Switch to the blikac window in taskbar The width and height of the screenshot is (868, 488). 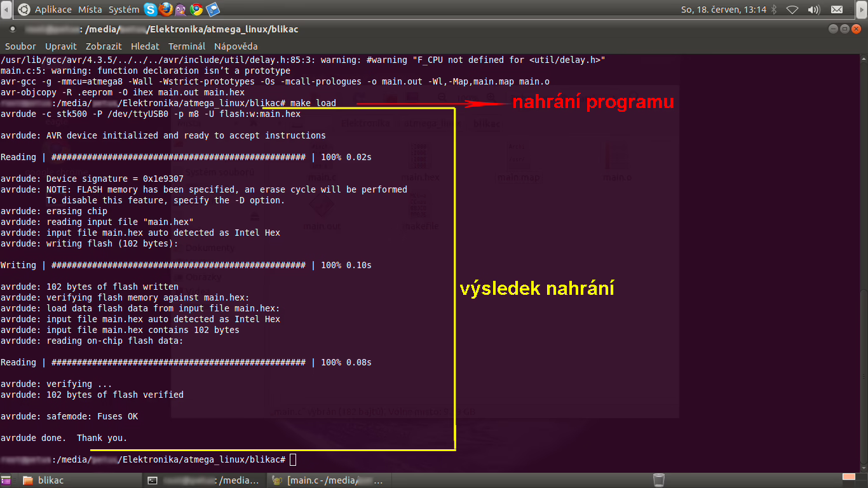(x=51, y=480)
